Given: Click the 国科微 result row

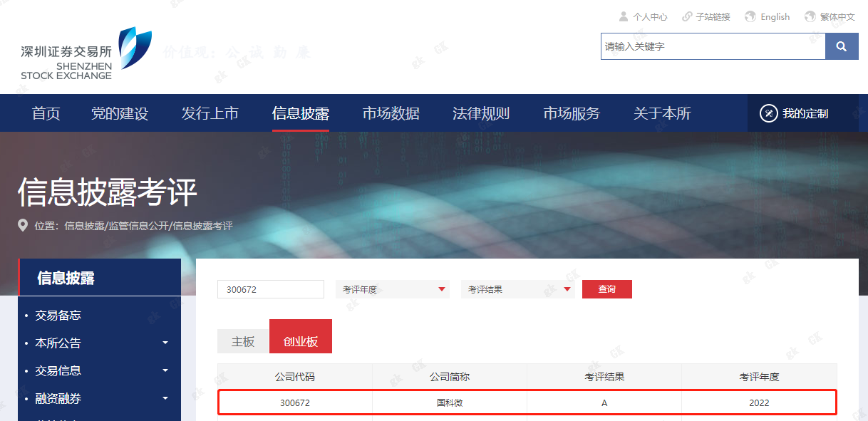Looking at the screenshot, I should tap(450, 402).
